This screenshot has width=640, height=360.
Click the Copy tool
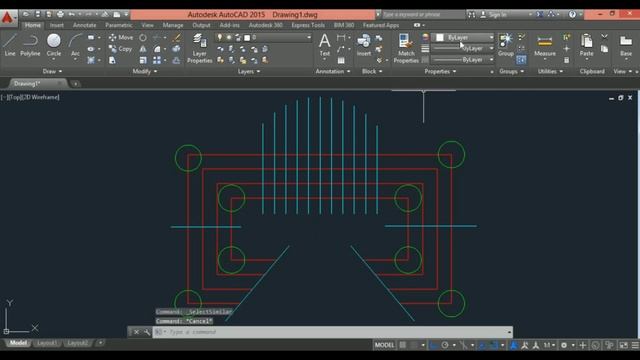120,49
